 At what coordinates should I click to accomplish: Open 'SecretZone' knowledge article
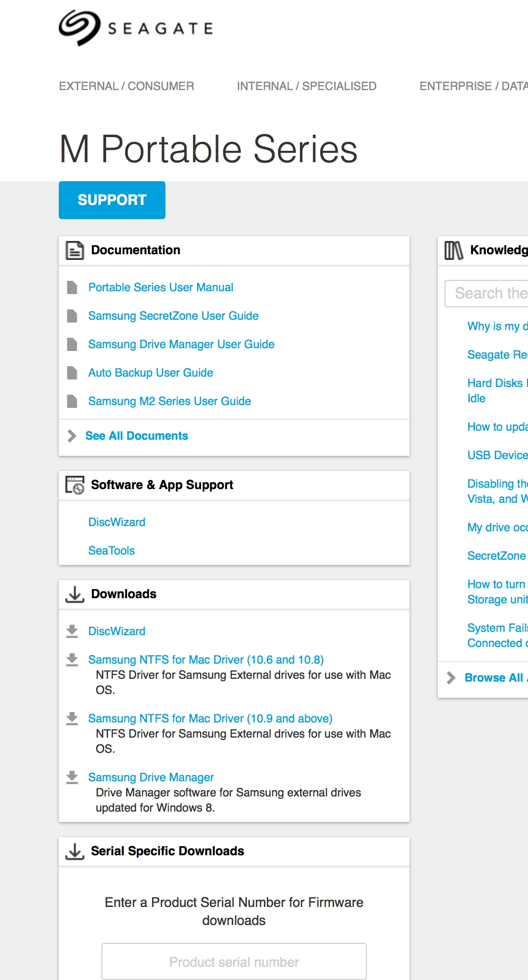497,556
